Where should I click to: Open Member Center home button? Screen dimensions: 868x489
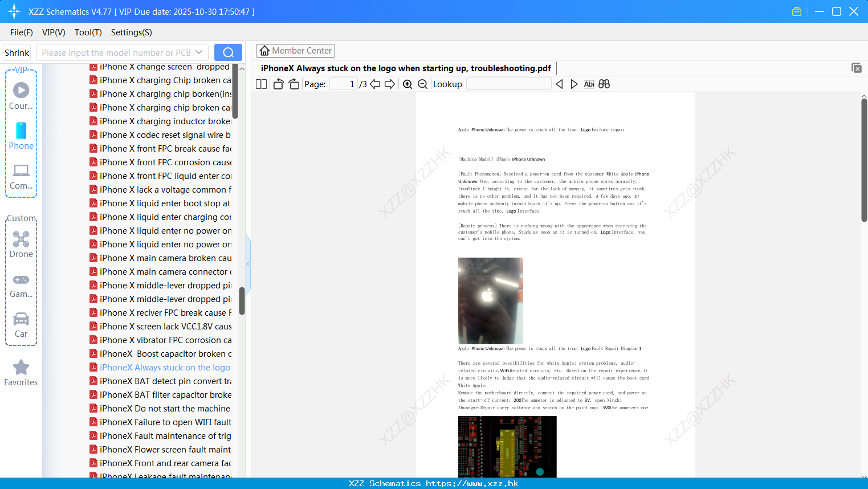(x=295, y=51)
